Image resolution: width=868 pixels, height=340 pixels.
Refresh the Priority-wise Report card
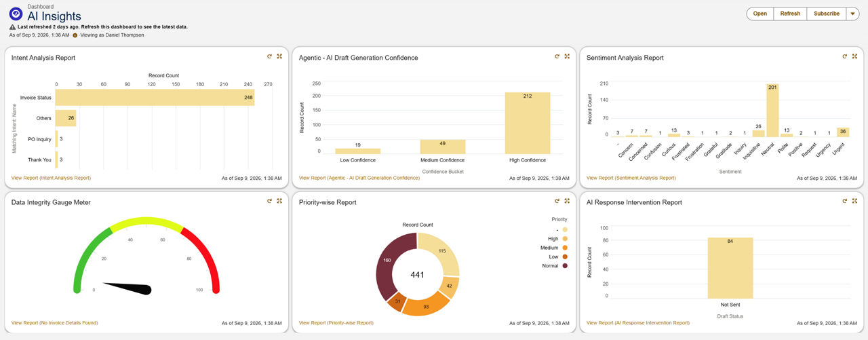pos(557,201)
